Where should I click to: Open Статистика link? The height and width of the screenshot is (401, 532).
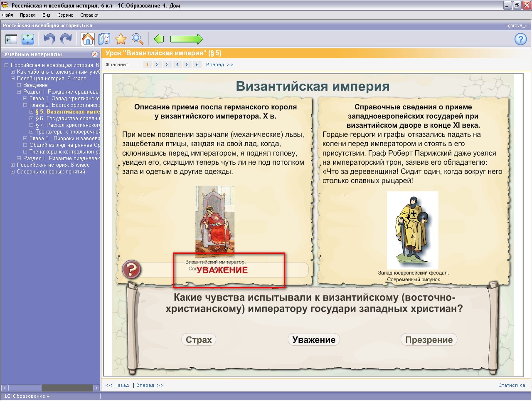pos(512,385)
